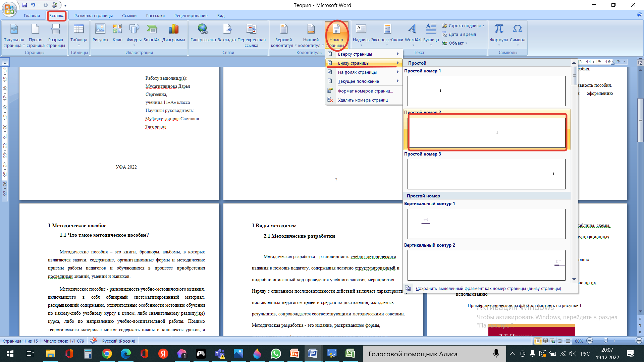The height and width of the screenshot is (362, 644).
Task: Switch to Print Layout view in status bar
Action: 538,341
